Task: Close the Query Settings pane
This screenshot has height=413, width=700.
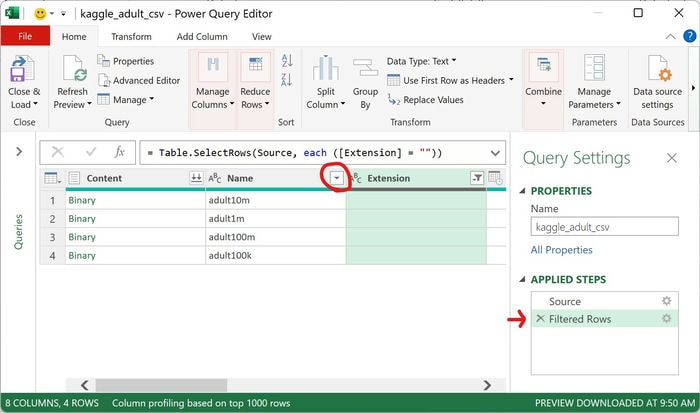Action: point(672,158)
